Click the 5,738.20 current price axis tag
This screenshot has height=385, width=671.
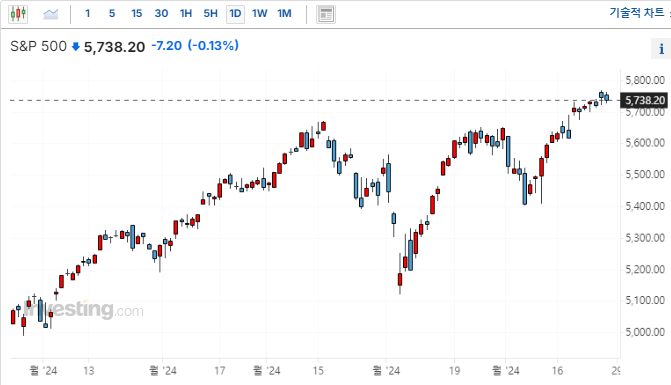[644, 101]
